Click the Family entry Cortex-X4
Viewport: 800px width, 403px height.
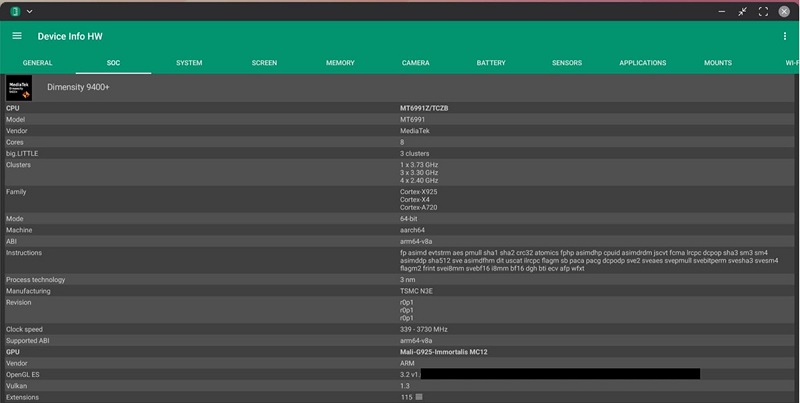(415, 199)
